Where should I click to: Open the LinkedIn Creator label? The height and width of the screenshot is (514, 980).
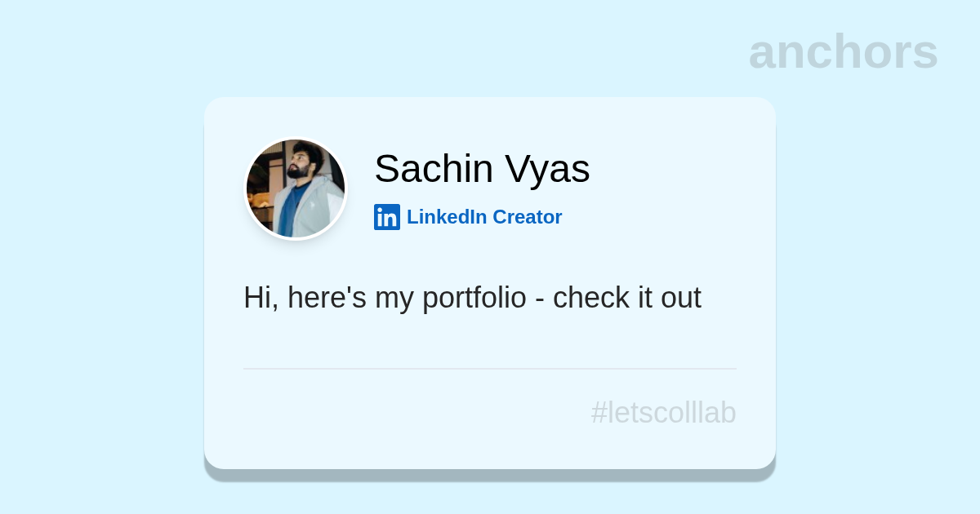[x=483, y=217]
